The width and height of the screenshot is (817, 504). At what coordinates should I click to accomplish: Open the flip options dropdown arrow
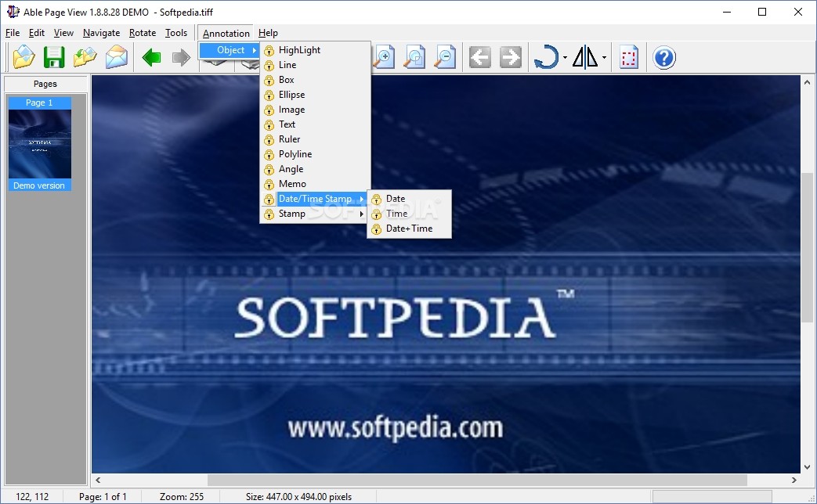point(604,58)
